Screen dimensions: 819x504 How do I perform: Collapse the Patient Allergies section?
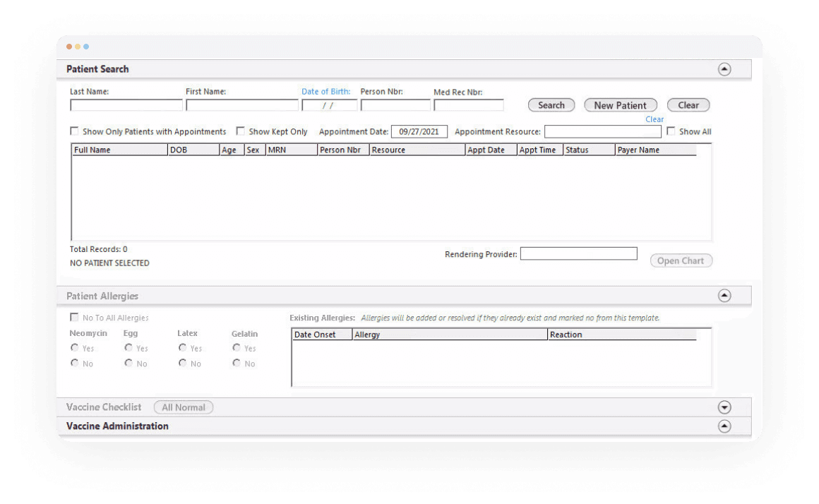[724, 295]
